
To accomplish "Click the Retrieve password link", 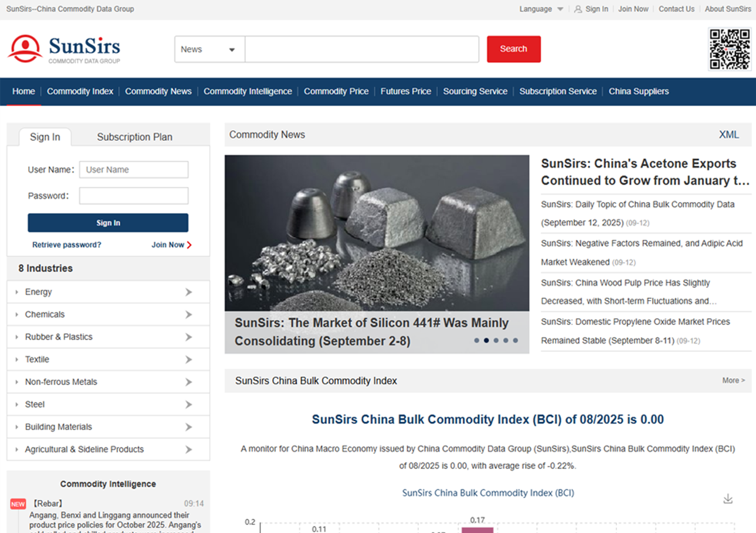I will (x=67, y=245).
